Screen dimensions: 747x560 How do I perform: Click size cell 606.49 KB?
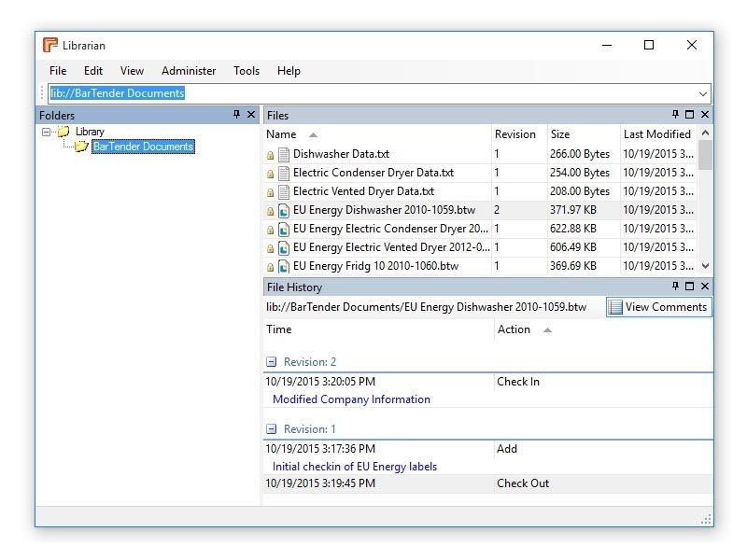[573, 247]
